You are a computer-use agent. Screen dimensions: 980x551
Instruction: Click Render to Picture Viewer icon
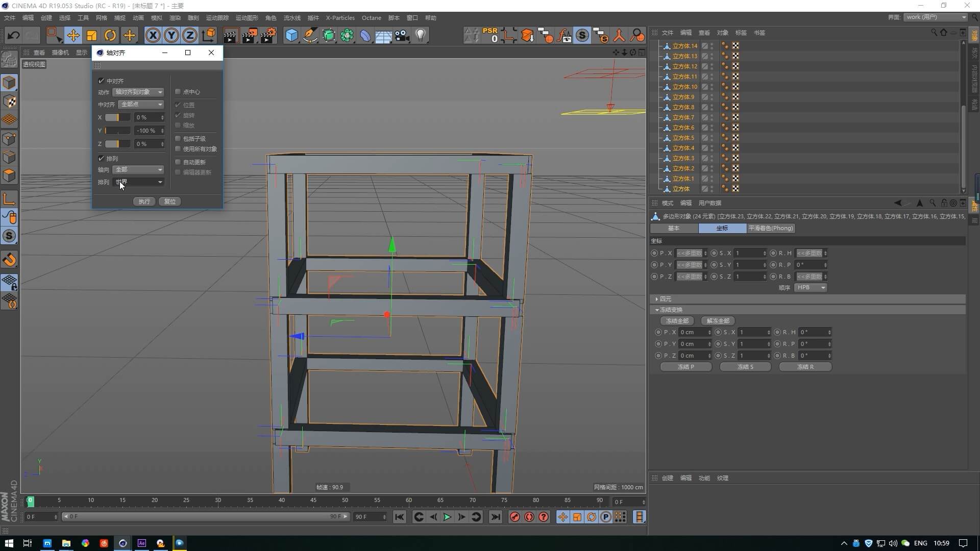click(x=249, y=35)
